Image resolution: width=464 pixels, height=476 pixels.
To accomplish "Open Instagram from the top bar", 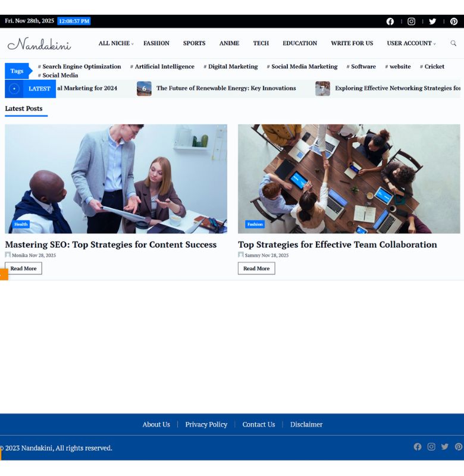I will coord(411,21).
